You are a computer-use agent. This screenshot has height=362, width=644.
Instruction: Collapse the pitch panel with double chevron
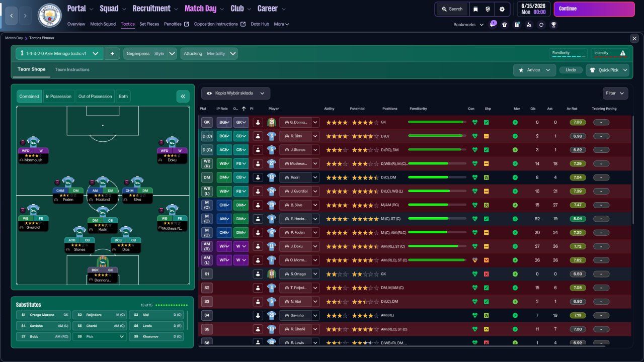[183, 96]
